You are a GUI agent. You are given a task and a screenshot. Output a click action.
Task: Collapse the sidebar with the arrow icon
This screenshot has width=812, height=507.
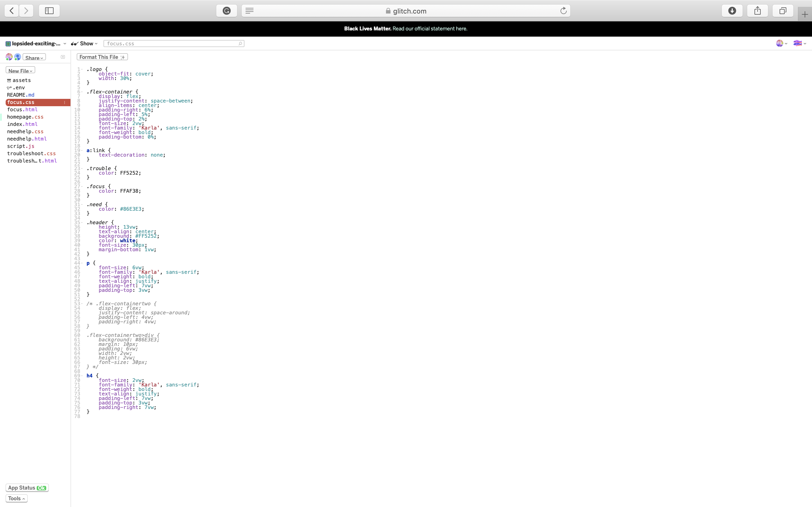(x=63, y=57)
